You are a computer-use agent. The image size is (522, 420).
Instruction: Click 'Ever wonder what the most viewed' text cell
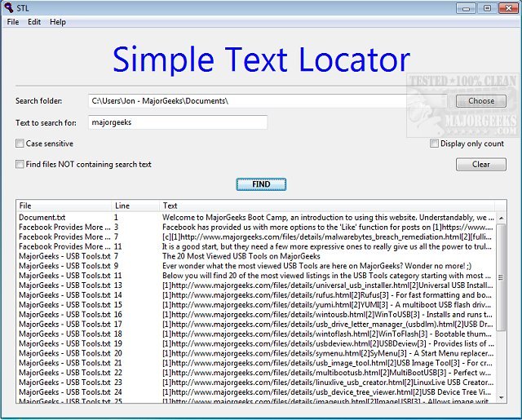pos(316,266)
